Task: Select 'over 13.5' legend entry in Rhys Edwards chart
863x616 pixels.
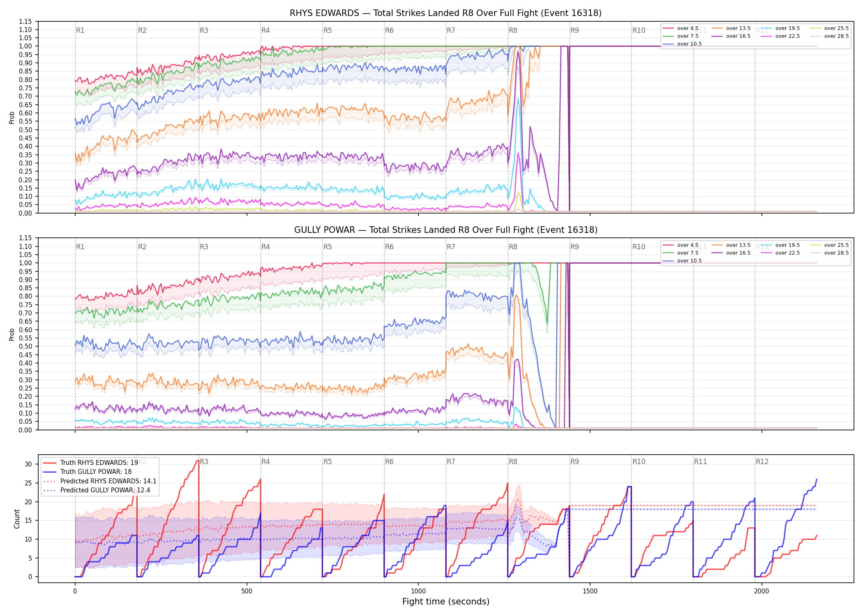Action: pyautogui.click(x=731, y=28)
